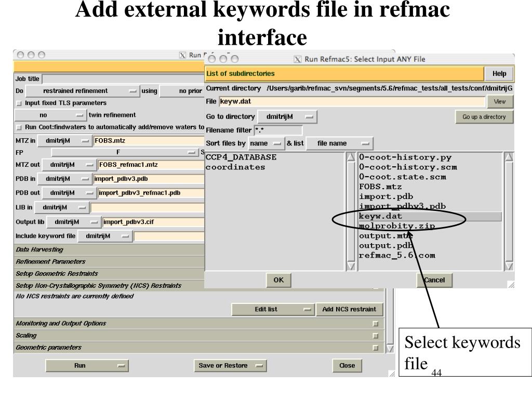
Task: Click the file list scrollbar down arrow
Action: click(x=509, y=267)
